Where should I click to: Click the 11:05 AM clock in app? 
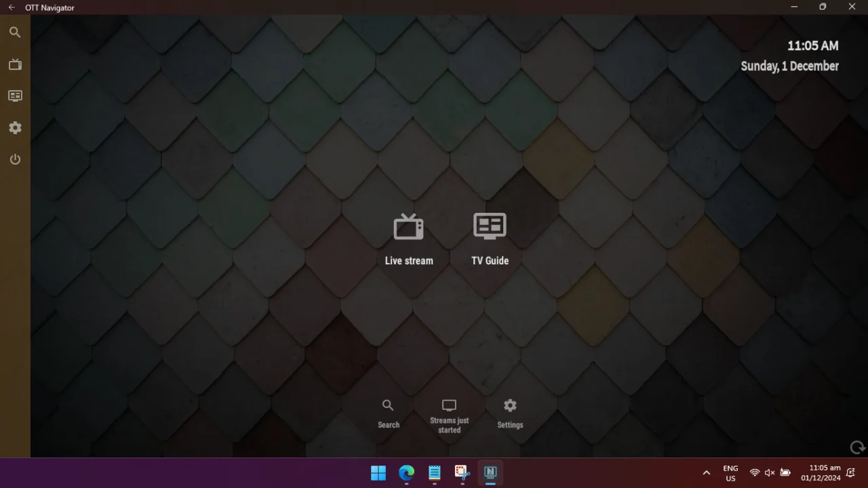[x=812, y=46]
